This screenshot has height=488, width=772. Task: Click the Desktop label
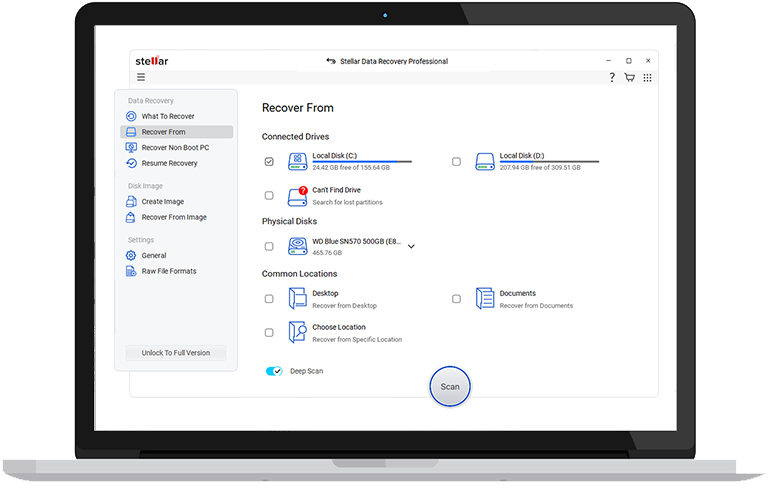pyautogui.click(x=325, y=293)
